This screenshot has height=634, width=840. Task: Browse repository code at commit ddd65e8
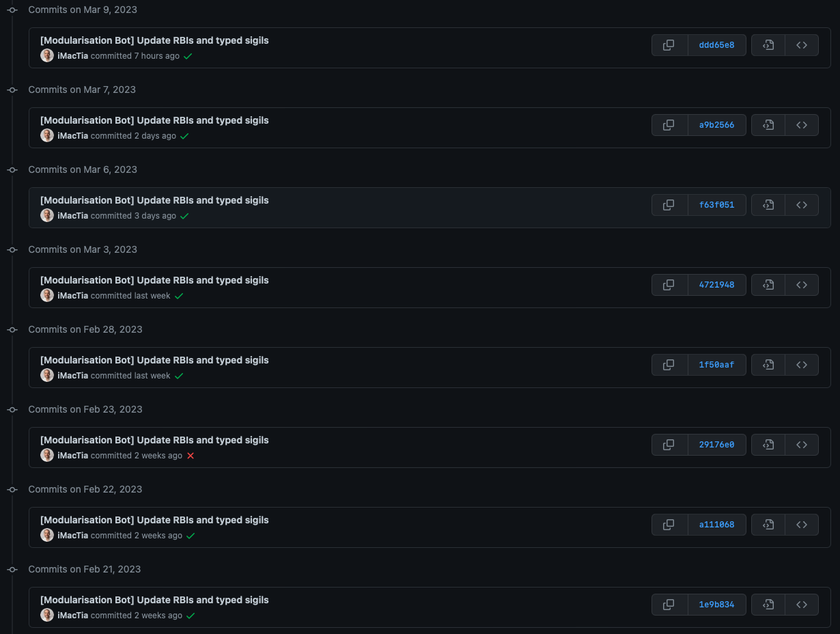tap(802, 44)
